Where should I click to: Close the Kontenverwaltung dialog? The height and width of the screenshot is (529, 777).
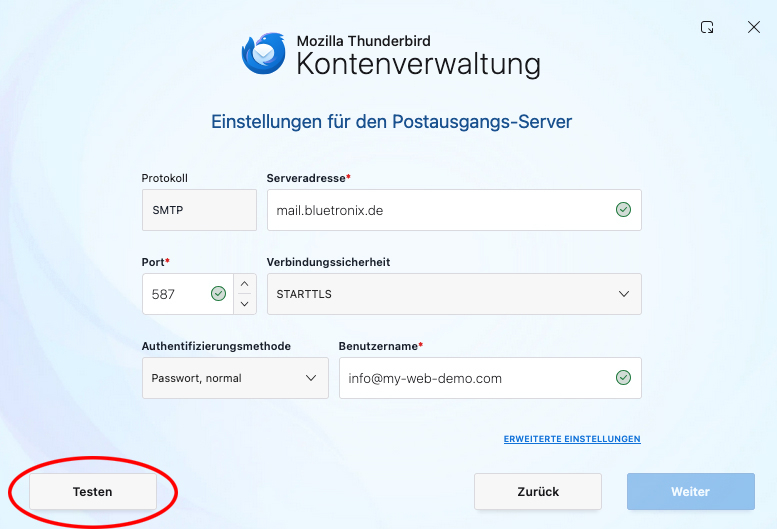754,27
